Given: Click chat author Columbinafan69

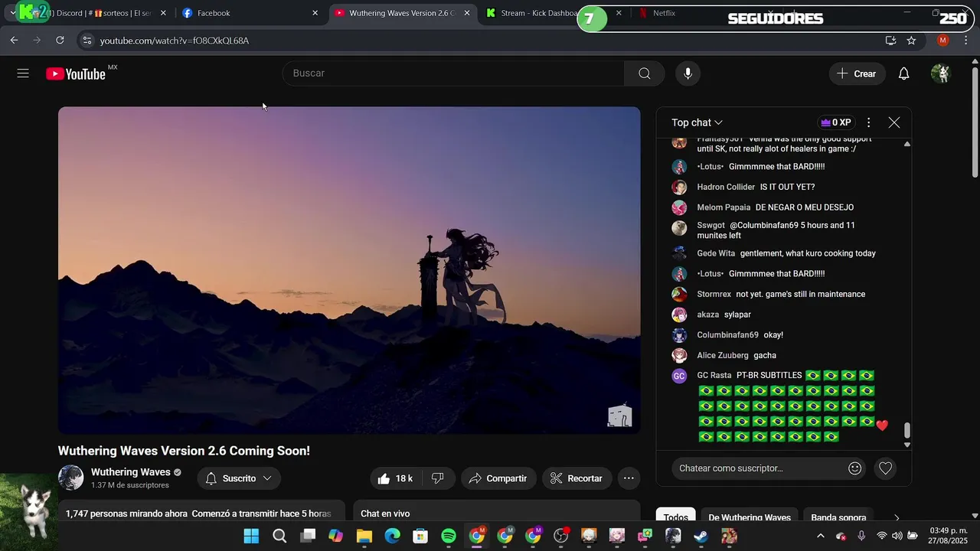Looking at the screenshot, I should pos(727,335).
